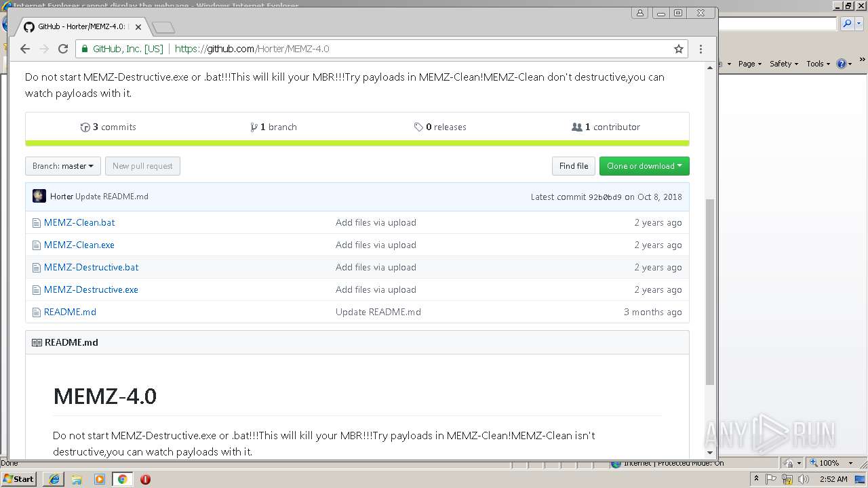Viewport: 868px width, 488px height.
Task: Click the red stop-sign taskbar icon
Action: (x=145, y=479)
